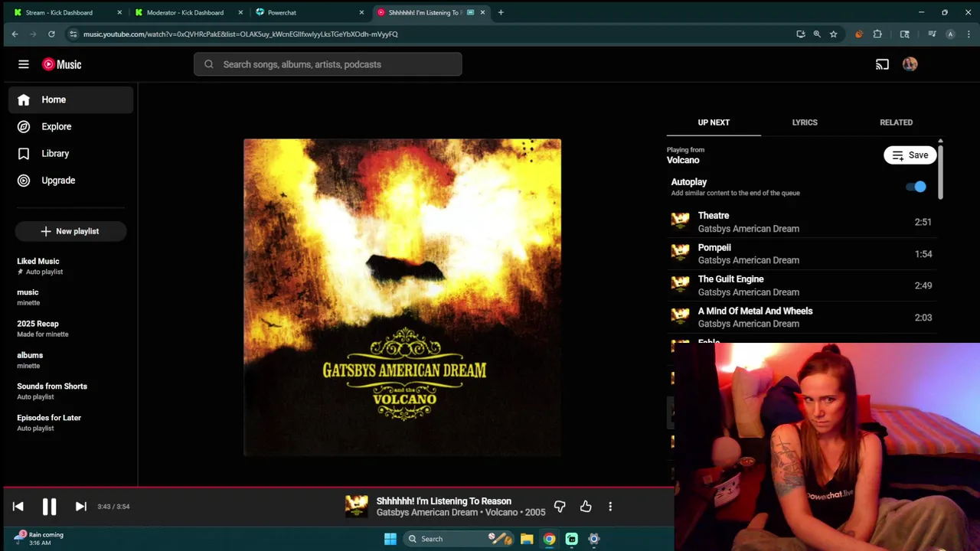Go back in browser
The width and height of the screenshot is (980, 551).
[15, 34]
